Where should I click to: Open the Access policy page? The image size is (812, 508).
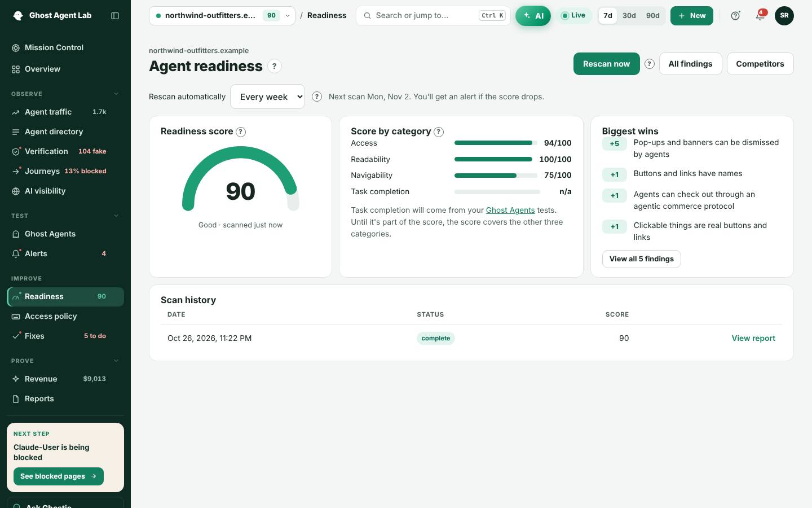tap(65, 316)
